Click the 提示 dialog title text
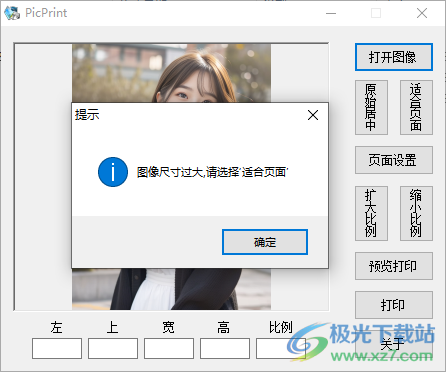 tap(87, 115)
